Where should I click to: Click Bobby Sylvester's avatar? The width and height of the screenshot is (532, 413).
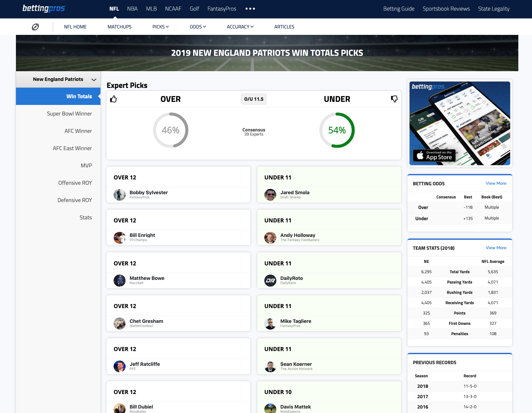(x=119, y=195)
